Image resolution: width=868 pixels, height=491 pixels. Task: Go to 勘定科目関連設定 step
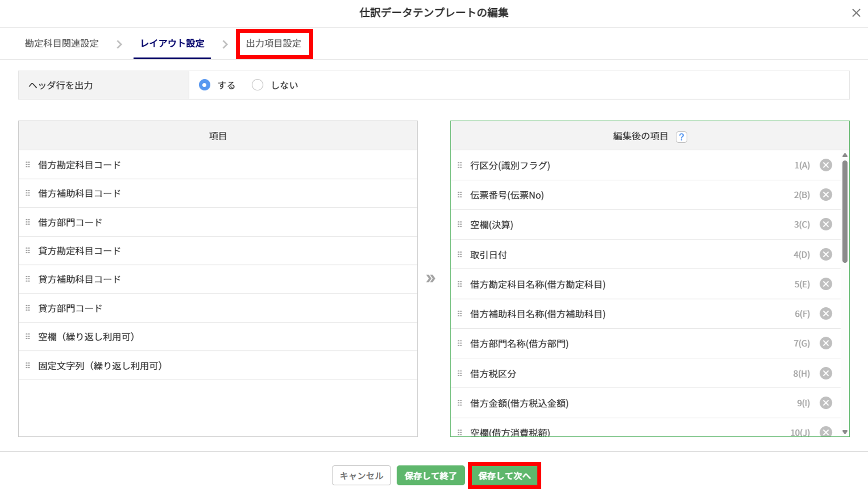click(62, 44)
